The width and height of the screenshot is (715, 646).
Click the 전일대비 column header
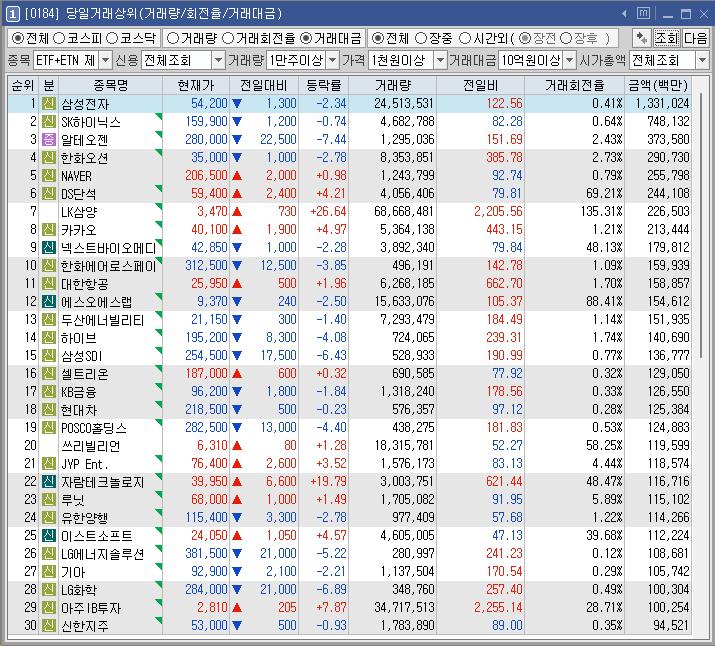pos(264,85)
